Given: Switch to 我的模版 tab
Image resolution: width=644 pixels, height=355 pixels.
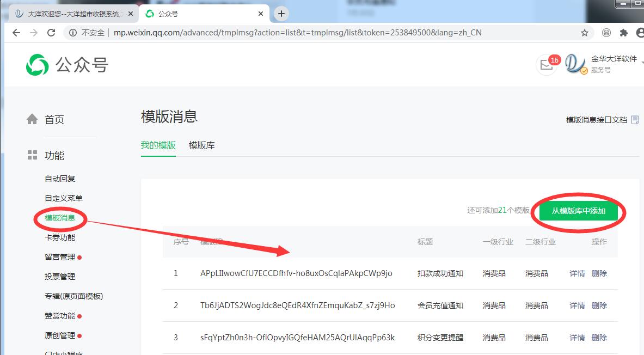Looking at the screenshot, I should pyautogui.click(x=158, y=145).
